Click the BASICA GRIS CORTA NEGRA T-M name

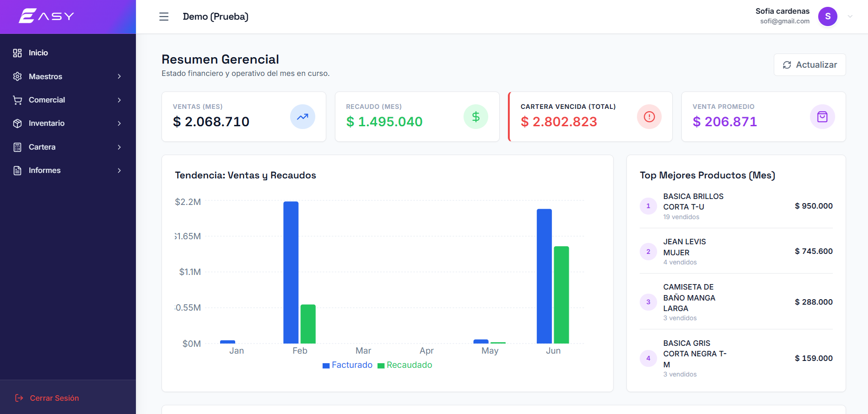click(695, 354)
